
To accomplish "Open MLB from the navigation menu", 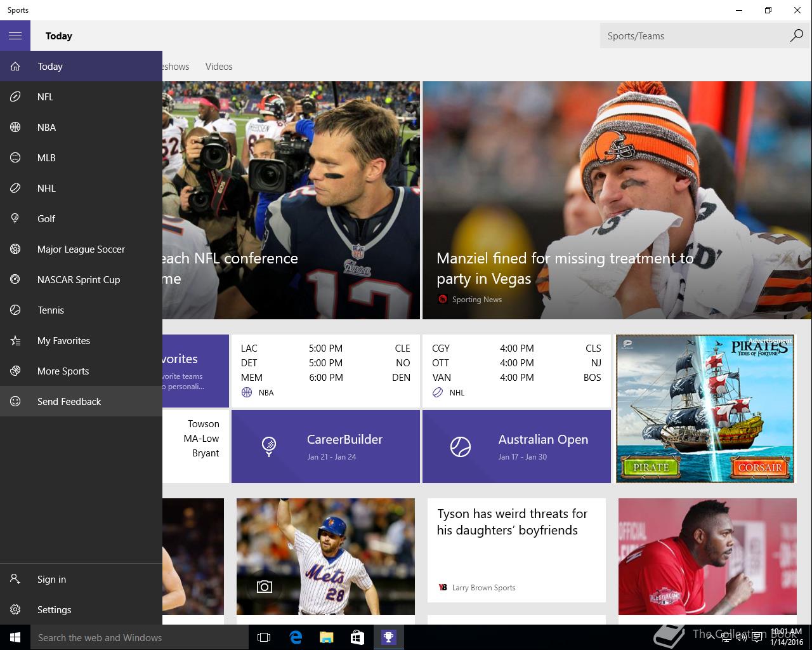I will point(81,157).
